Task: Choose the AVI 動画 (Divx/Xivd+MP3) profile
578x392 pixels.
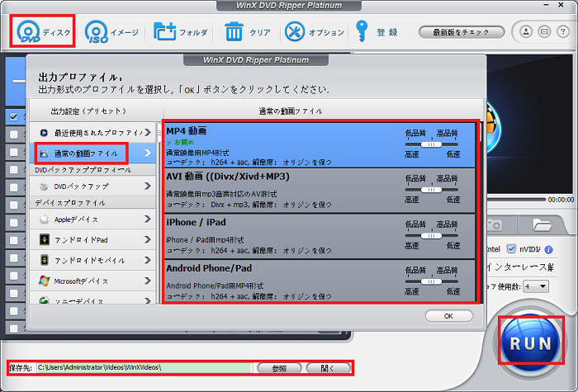Action: (320, 191)
